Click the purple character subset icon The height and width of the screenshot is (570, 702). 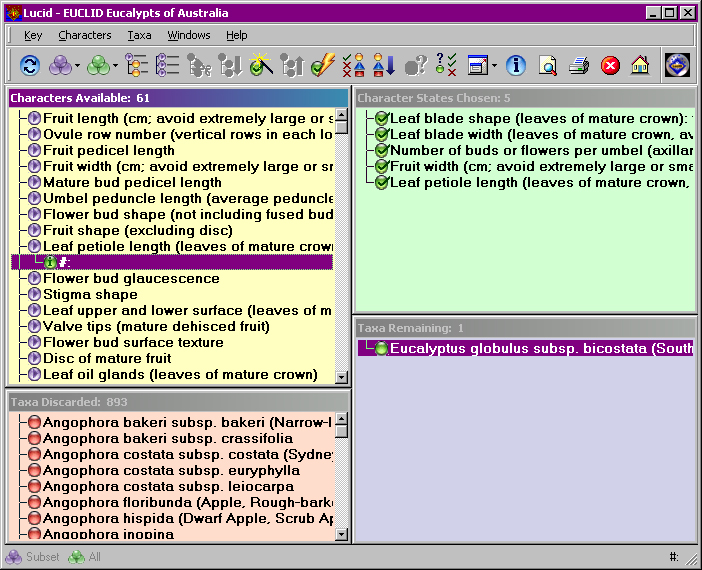click(60, 66)
